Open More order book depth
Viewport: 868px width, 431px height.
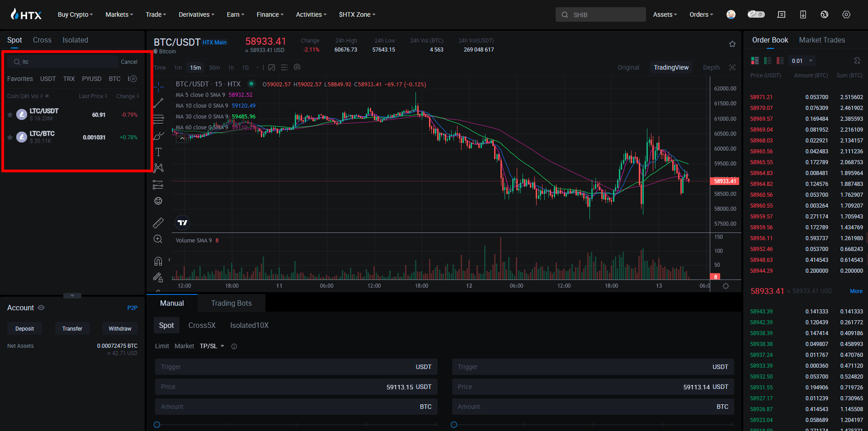[856, 291]
